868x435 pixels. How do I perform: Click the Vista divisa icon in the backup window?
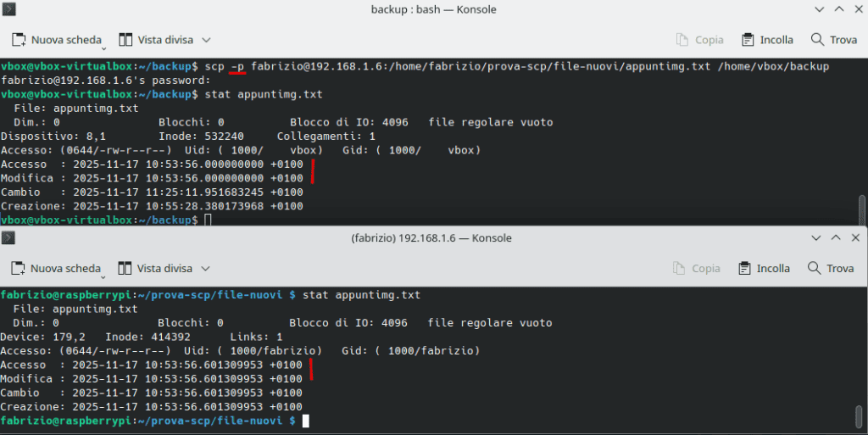(125, 40)
